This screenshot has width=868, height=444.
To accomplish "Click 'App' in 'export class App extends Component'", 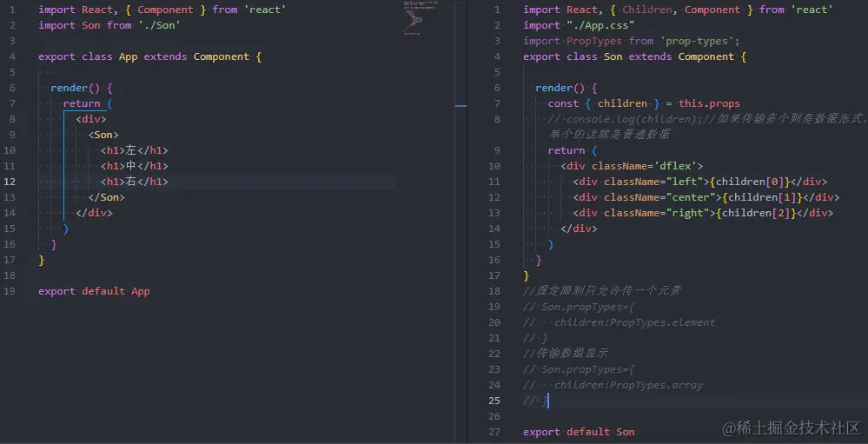I will tap(128, 56).
